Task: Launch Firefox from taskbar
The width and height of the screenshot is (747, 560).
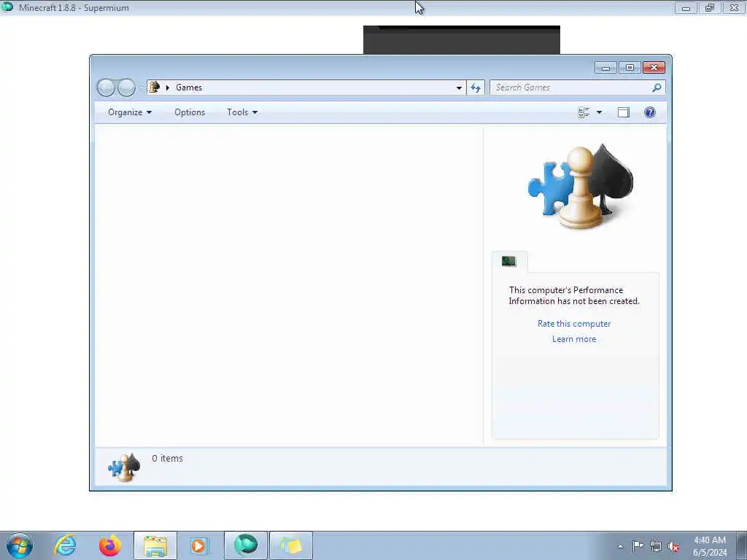Action: click(110, 545)
